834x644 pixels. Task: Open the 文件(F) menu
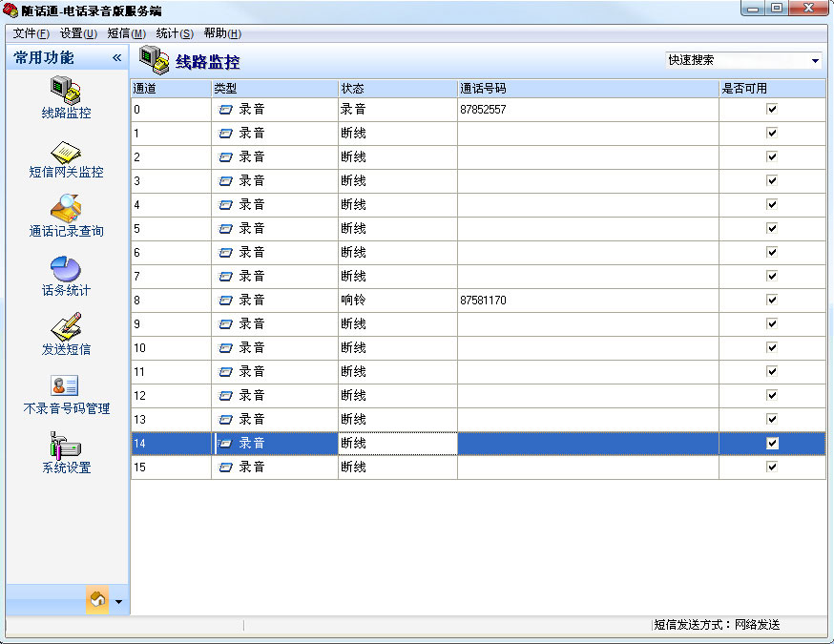[31, 33]
